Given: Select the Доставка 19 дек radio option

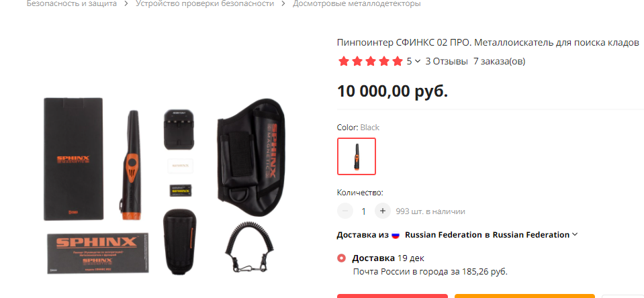Looking at the screenshot, I should click(341, 258).
